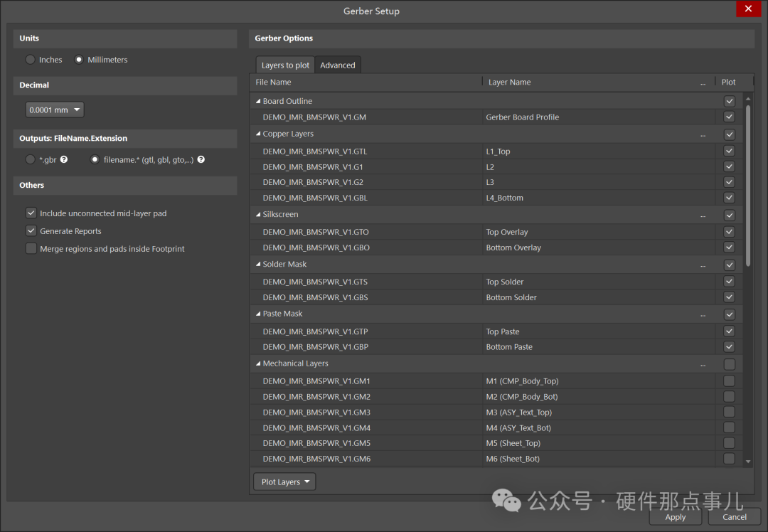The height and width of the screenshot is (532, 768).
Task: Enable Plot for Mechanical Layers group
Action: point(730,364)
